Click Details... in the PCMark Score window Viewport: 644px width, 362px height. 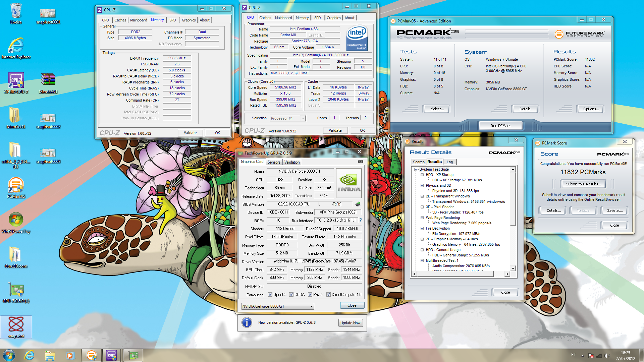(x=553, y=210)
